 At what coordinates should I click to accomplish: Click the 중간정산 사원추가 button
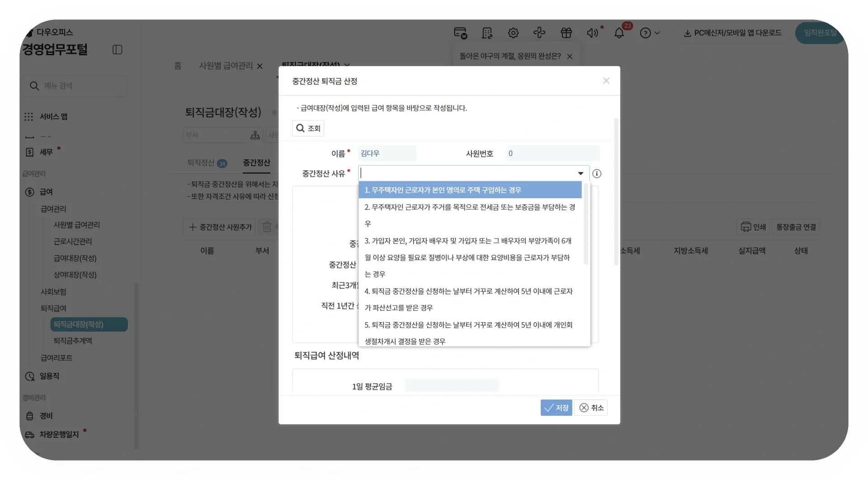pos(219,227)
